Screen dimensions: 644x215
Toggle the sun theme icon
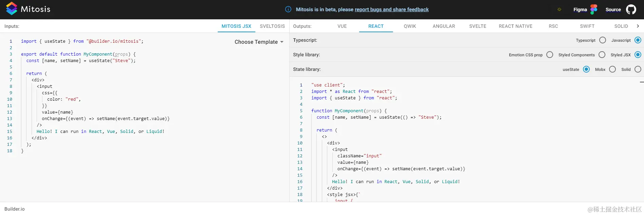[x=559, y=9]
